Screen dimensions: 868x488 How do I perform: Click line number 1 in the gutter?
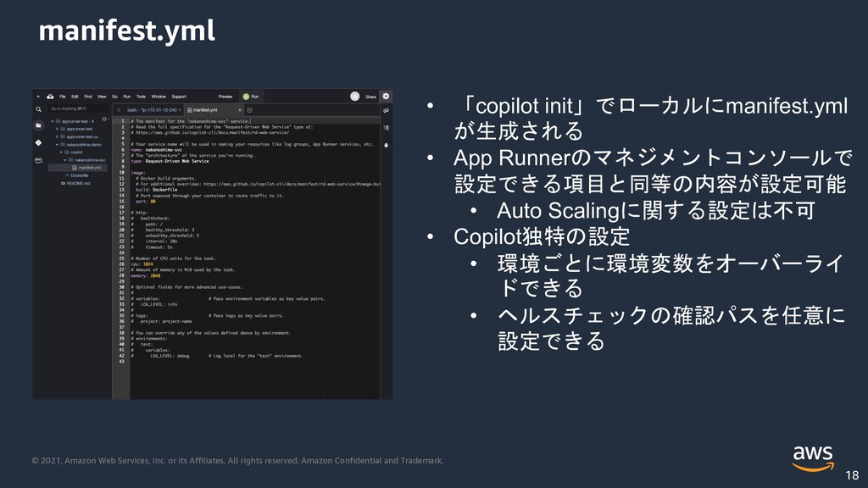coord(123,121)
